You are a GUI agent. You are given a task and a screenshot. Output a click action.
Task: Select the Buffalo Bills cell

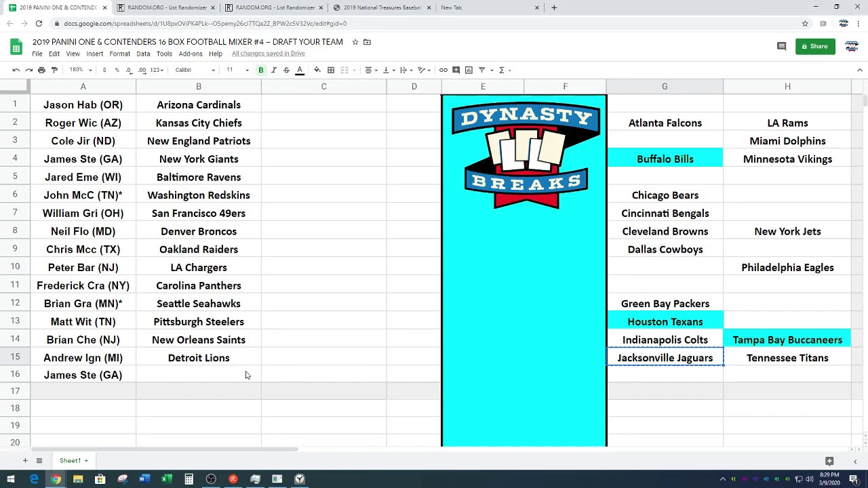(665, 159)
